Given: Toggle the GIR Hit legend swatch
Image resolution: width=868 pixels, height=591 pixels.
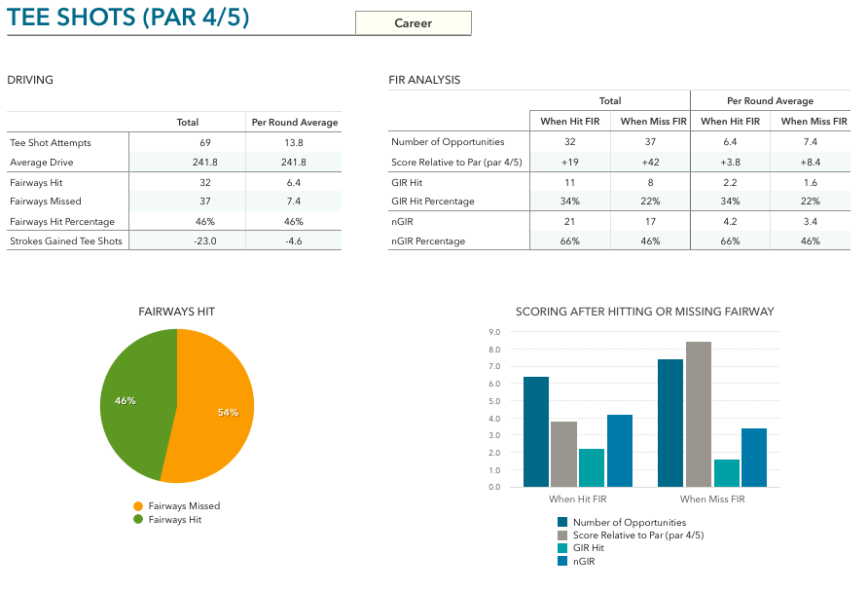Looking at the screenshot, I should click(x=562, y=548).
